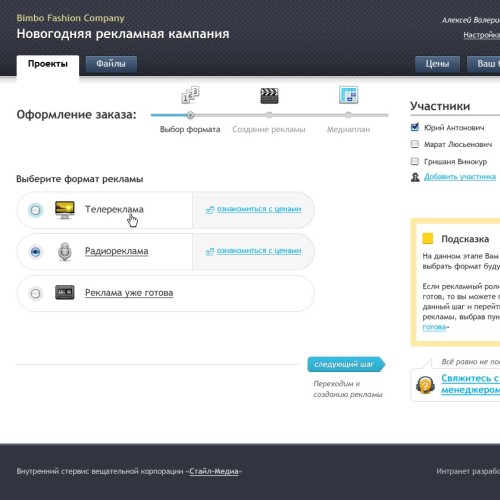
Task: Click the film clapperboard icon
Action: tap(269, 96)
